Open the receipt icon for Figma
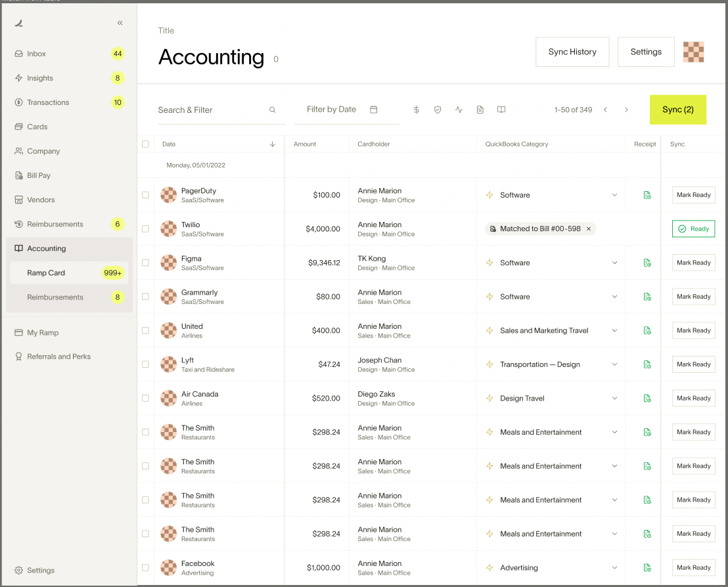 point(647,263)
